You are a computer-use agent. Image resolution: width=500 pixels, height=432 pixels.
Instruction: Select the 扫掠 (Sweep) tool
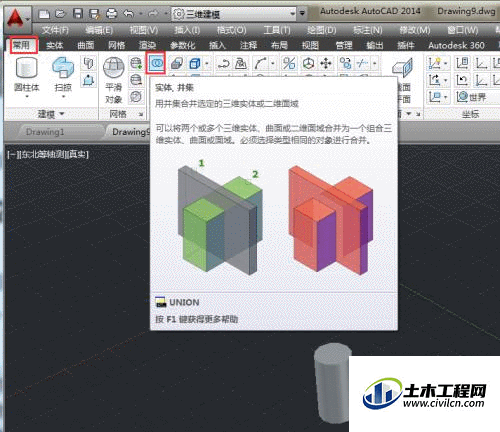(63, 74)
